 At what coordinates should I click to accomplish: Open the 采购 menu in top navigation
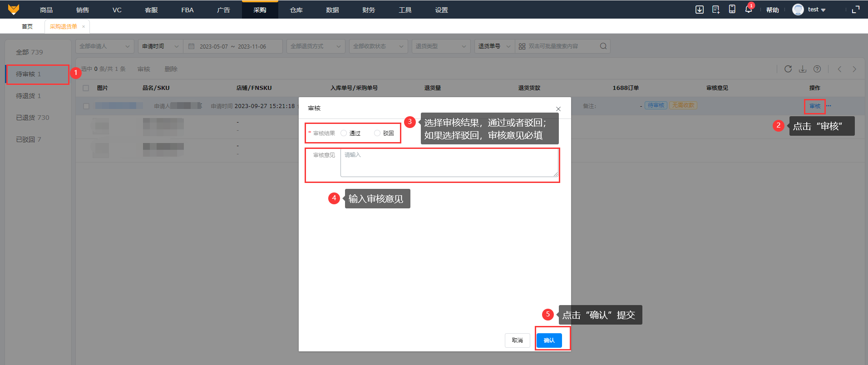click(260, 10)
